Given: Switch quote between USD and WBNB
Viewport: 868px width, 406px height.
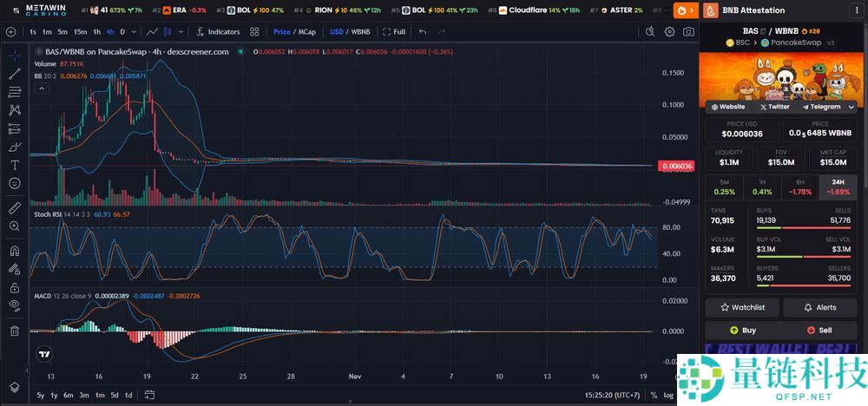Looking at the screenshot, I should pos(351,31).
